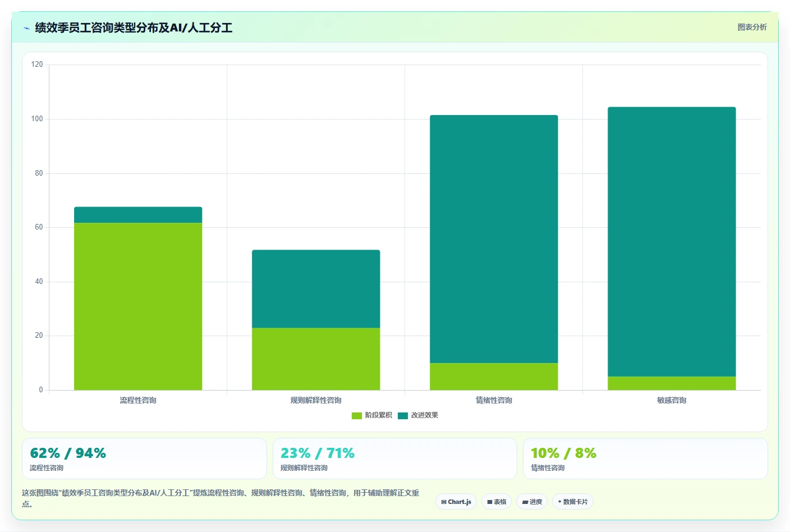The width and height of the screenshot is (790, 532).
Task: Click the light green 阶段累积 legend swatch
Action: (357, 416)
